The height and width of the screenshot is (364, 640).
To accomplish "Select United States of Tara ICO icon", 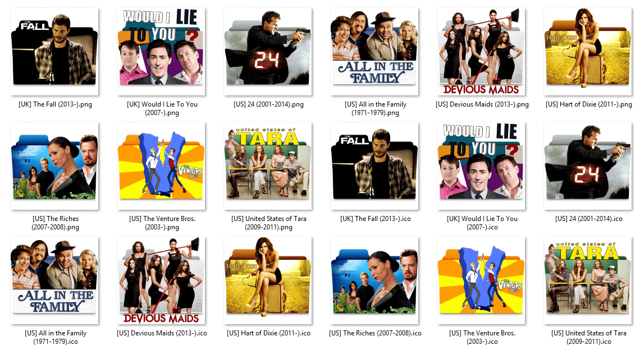I will [x=588, y=280].
